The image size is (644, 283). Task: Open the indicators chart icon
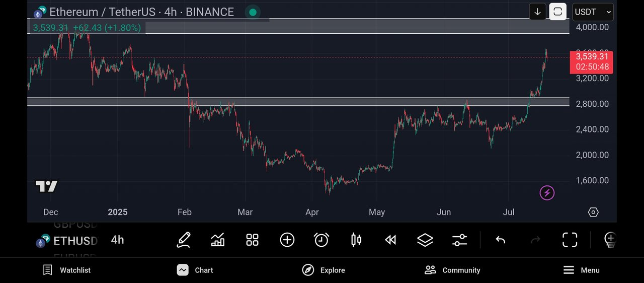coord(218,240)
